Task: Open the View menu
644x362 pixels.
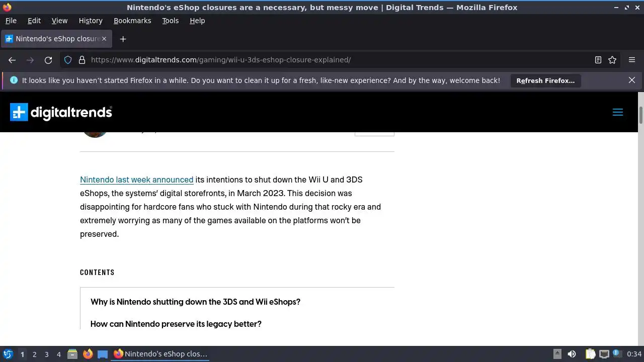Action: tap(59, 21)
